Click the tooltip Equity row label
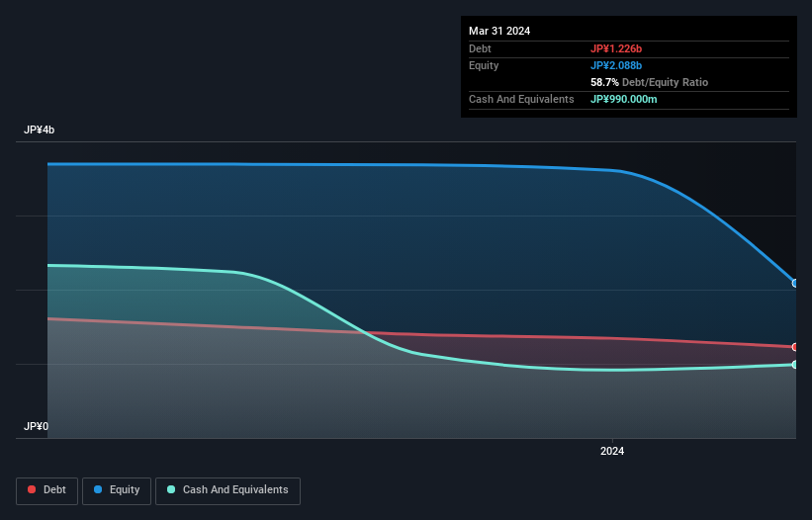 pos(484,65)
